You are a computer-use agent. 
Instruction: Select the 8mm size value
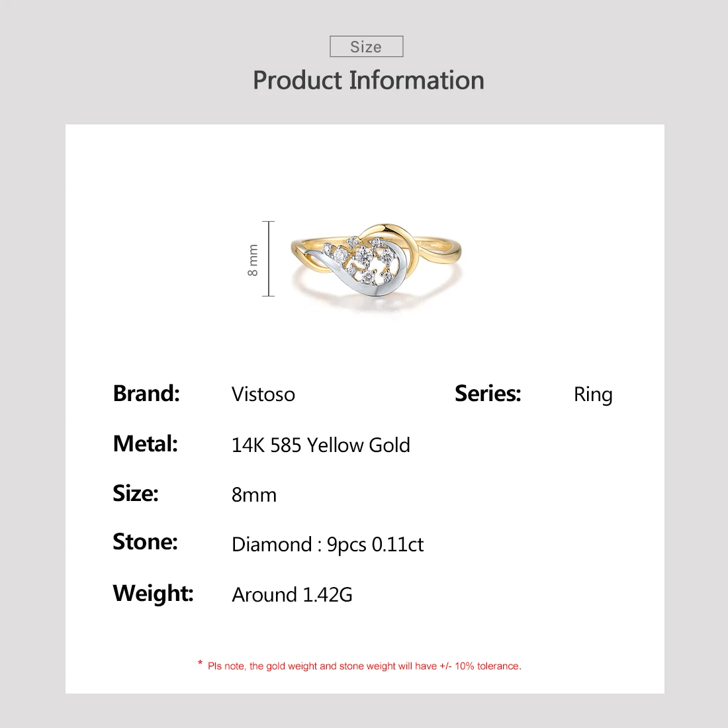pyautogui.click(x=254, y=495)
